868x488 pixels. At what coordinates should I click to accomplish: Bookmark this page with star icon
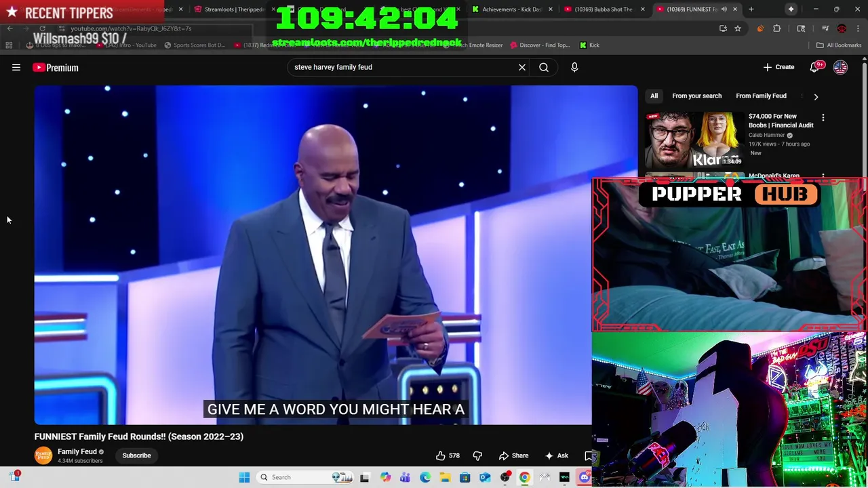(738, 28)
